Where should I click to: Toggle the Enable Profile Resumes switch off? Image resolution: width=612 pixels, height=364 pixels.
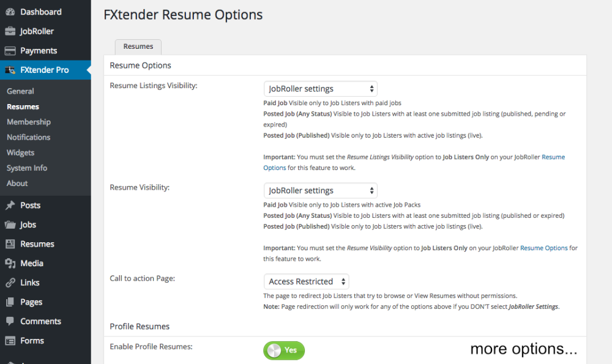283,351
